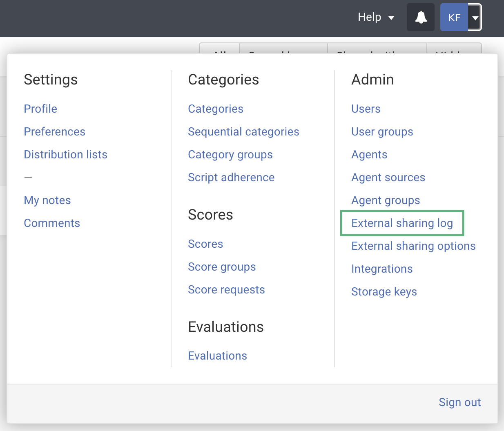Open the Profile settings link
The image size is (504, 431).
[40, 109]
